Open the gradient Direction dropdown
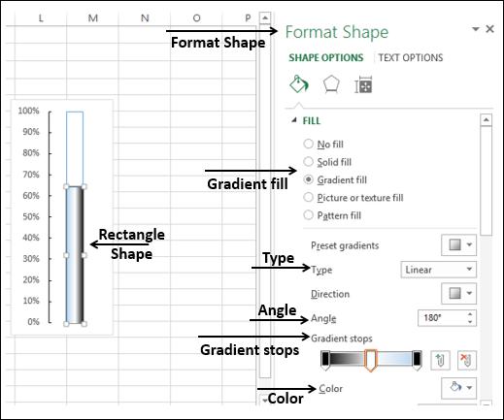This screenshot has width=504, height=420. [x=458, y=293]
